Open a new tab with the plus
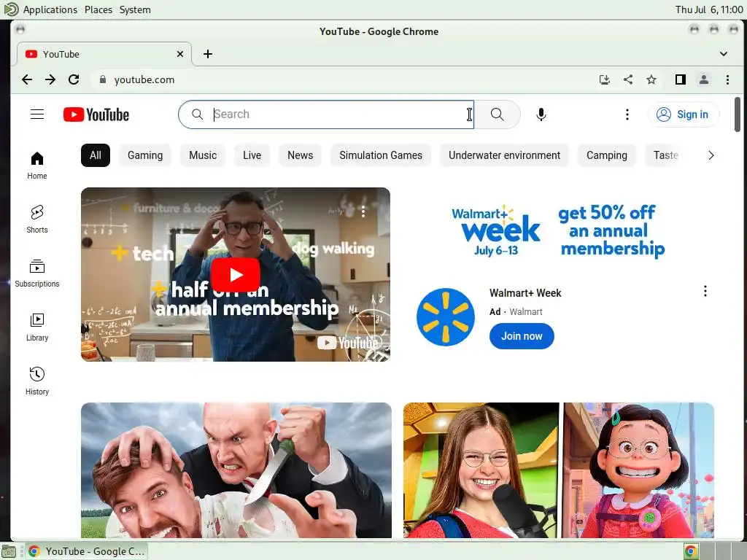The width and height of the screenshot is (747, 560). click(x=208, y=54)
